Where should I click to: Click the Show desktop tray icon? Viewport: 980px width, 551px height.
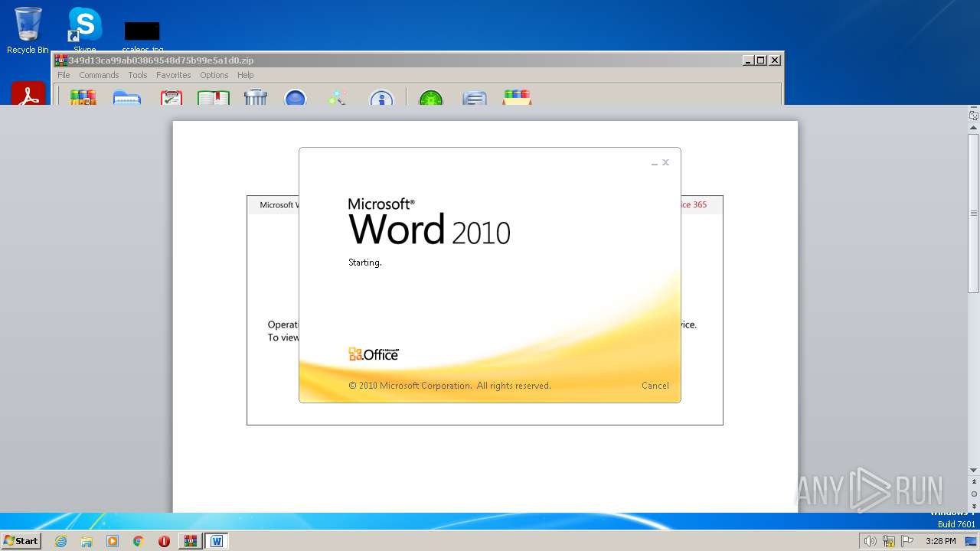(971, 541)
